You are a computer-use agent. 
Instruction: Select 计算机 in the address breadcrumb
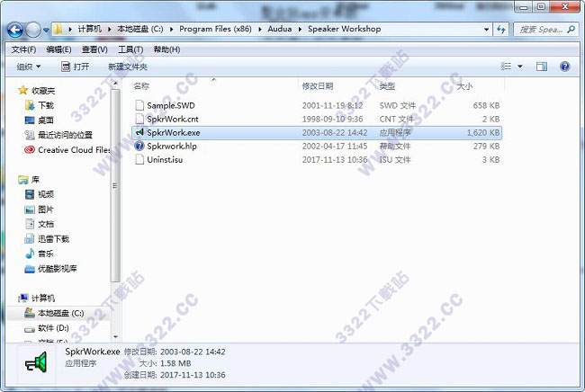click(x=89, y=29)
